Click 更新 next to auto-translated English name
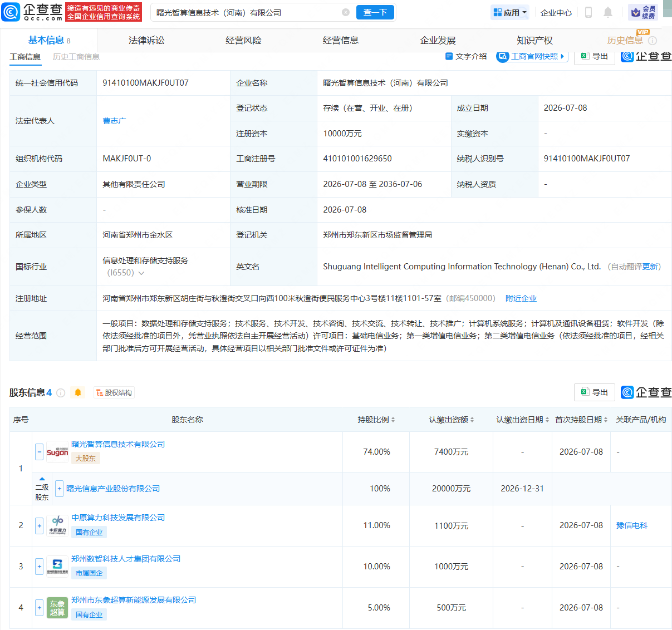Image resolution: width=672 pixels, height=630 pixels. click(650, 267)
